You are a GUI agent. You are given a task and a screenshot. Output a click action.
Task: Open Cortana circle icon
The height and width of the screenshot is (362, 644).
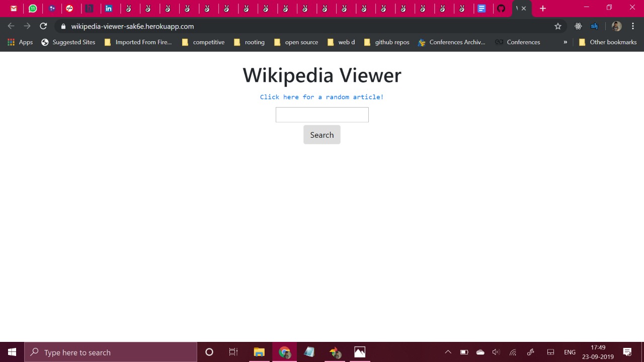click(x=209, y=352)
